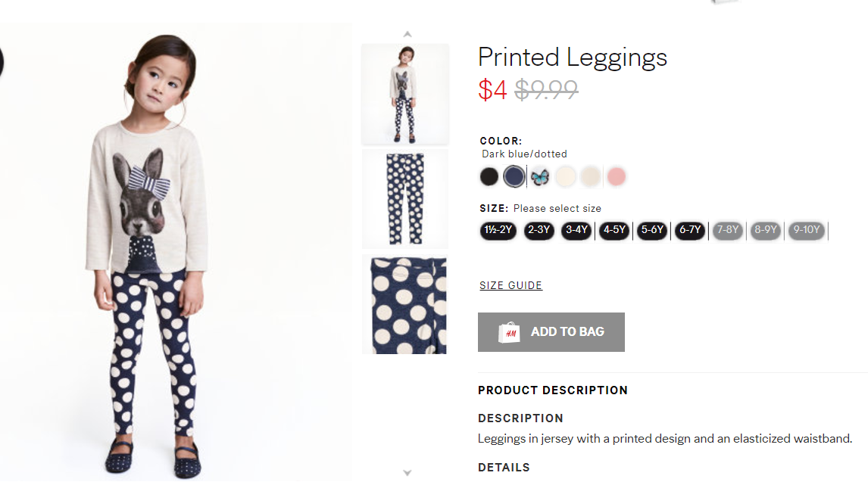Select size 5-6Y
Viewport: 868px width, 482px height.
point(651,231)
